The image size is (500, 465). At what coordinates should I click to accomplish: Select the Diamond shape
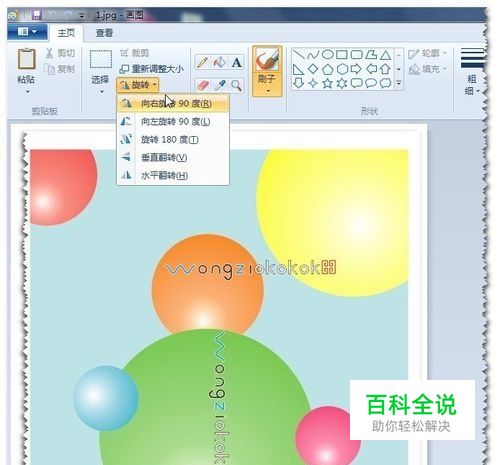coord(313,69)
